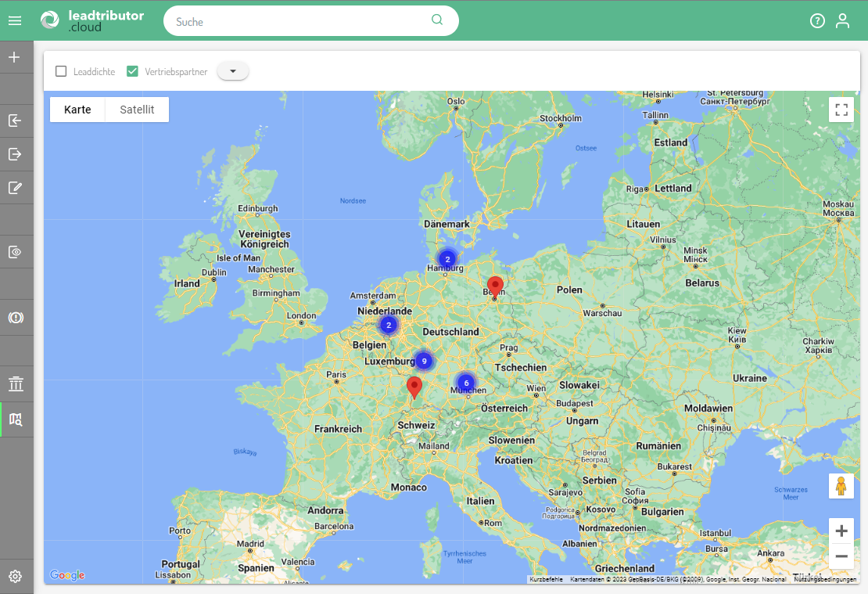Zoom in the map with plus button
Image resolution: width=868 pixels, height=594 pixels.
[841, 531]
